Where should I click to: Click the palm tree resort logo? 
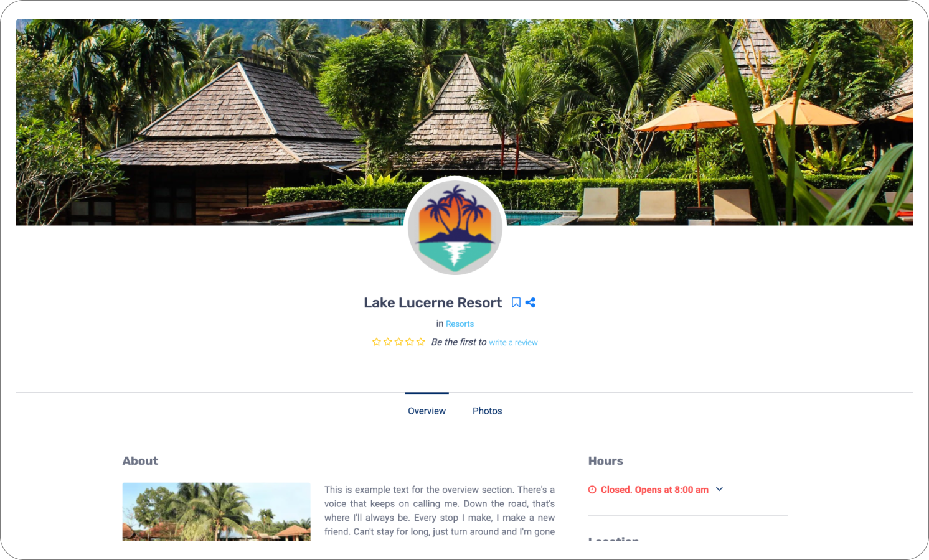(x=455, y=226)
